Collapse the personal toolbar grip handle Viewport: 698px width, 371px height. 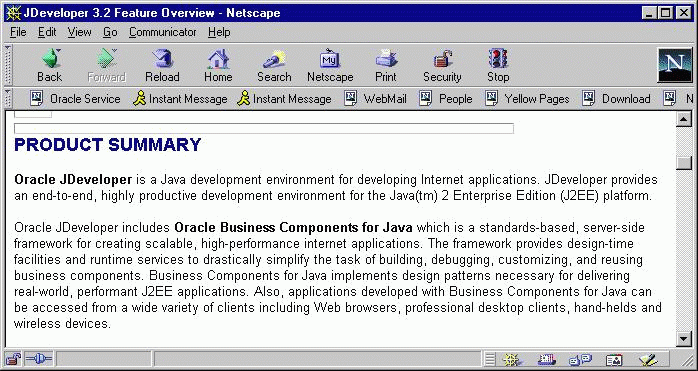point(7,98)
